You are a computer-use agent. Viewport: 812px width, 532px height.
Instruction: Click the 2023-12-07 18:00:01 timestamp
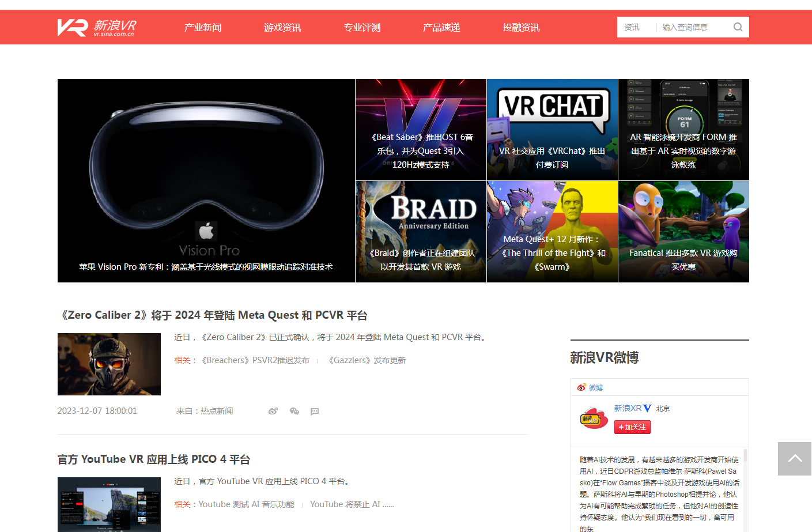click(x=97, y=411)
